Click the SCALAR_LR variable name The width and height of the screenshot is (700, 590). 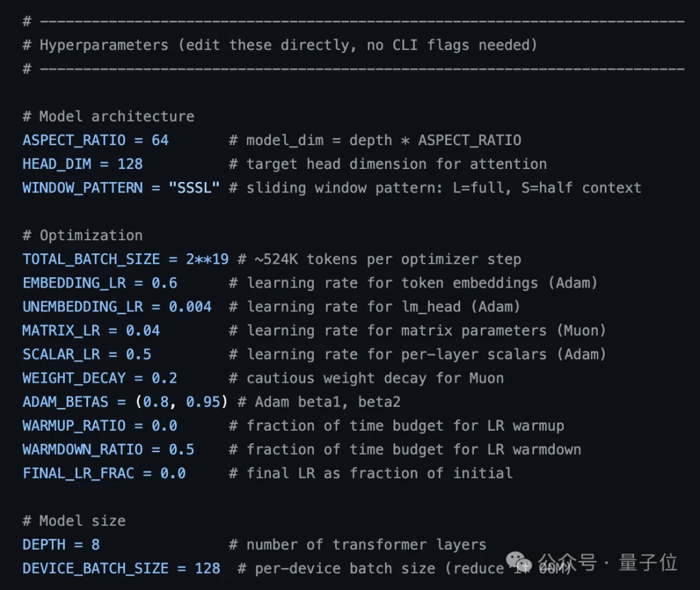(61, 355)
